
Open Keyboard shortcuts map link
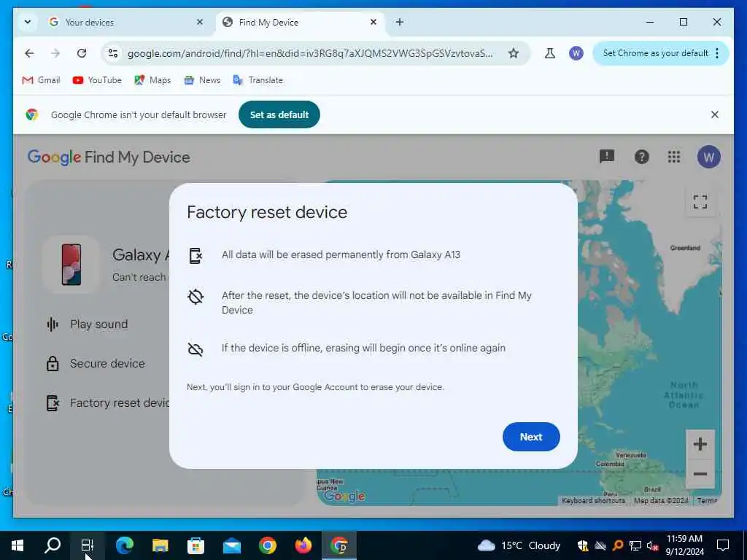[x=593, y=500]
